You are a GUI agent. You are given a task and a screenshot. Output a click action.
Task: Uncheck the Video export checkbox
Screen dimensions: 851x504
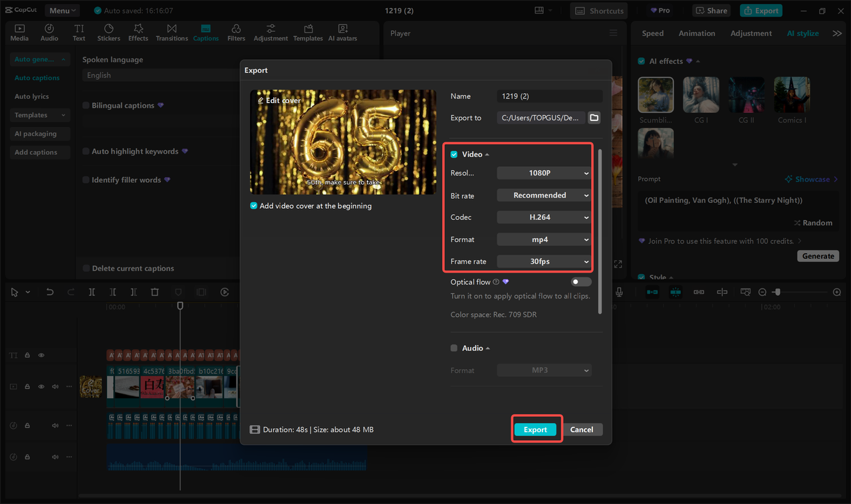(454, 154)
